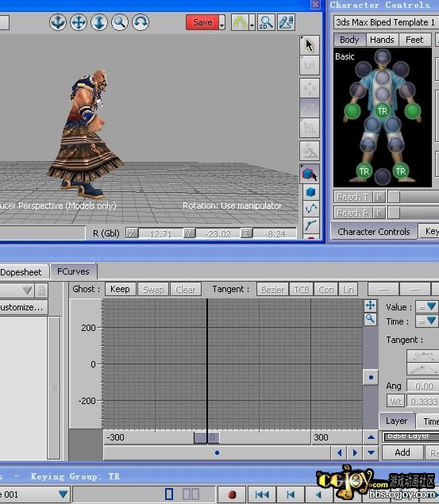Select the orbit camera tool
The image size is (439, 504).
[x=141, y=22]
